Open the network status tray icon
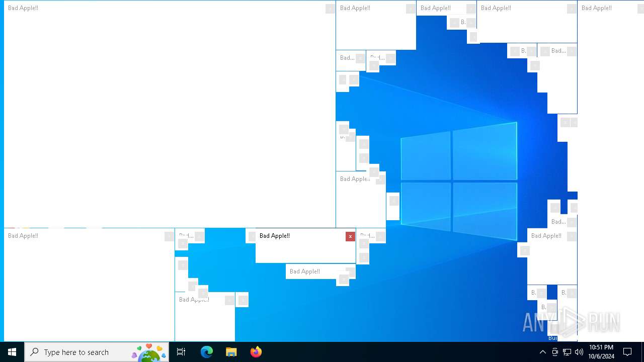644x362 pixels. click(567, 352)
